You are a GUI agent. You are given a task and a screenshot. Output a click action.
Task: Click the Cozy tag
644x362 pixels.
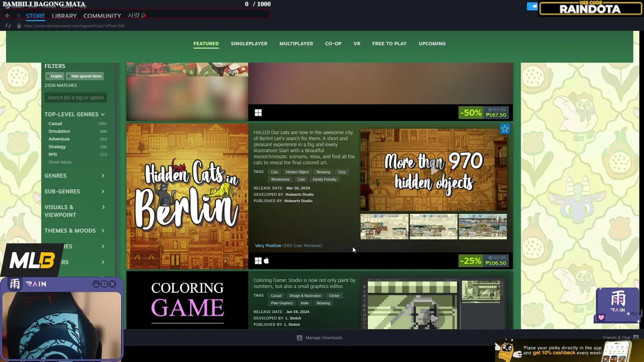pos(342,172)
